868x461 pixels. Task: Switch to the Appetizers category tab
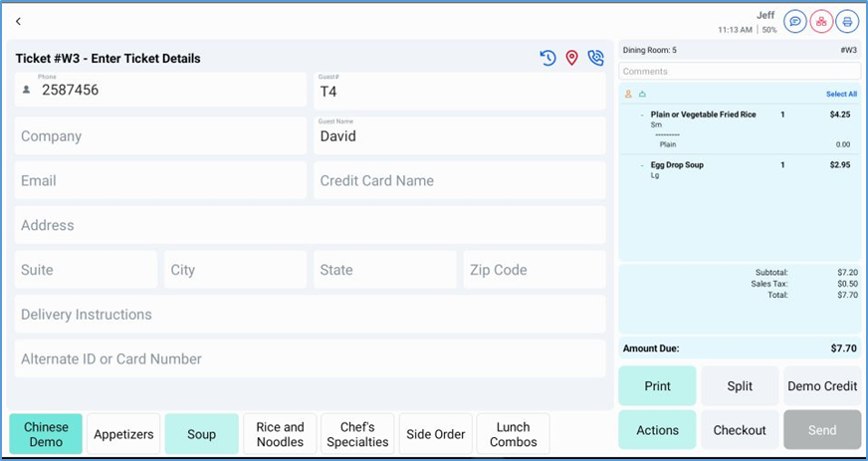pos(123,434)
